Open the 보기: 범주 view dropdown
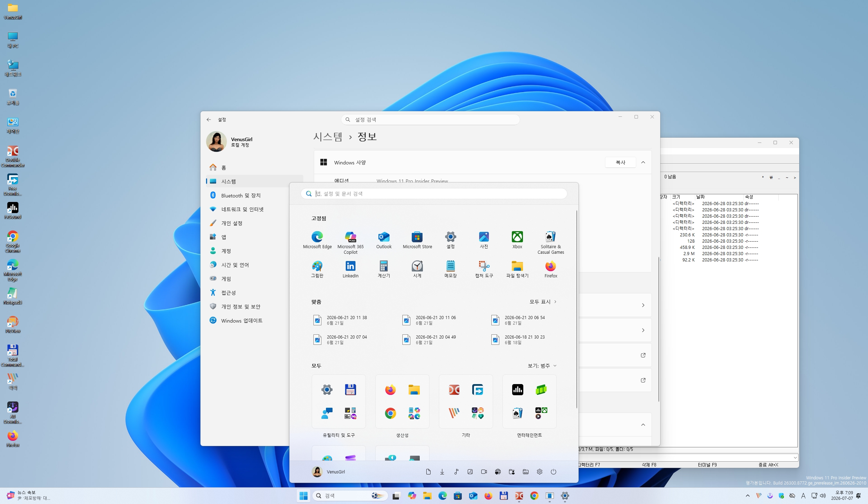868x504 pixels. point(542,366)
